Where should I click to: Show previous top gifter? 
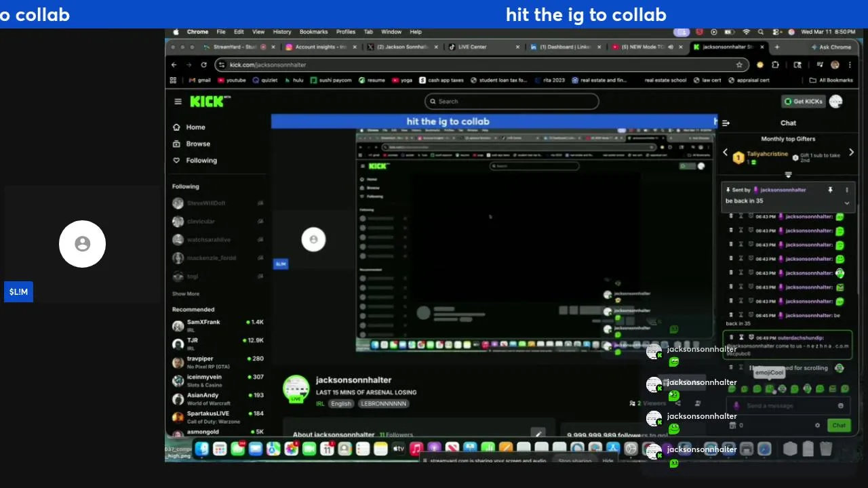725,152
